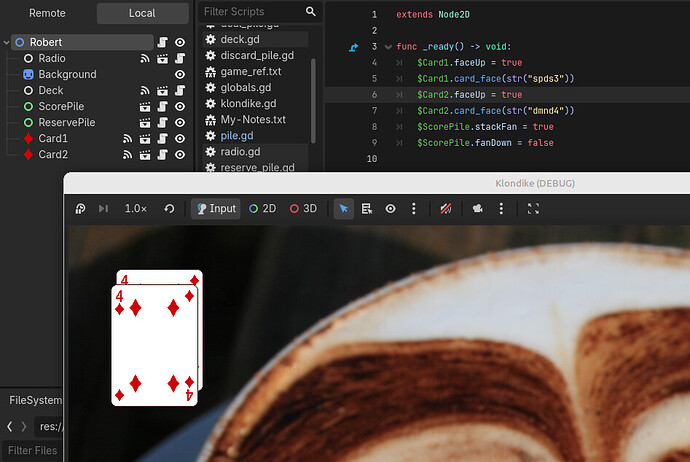Open the Deck node's scene icon
The image size is (690, 462).
tap(162, 90)
